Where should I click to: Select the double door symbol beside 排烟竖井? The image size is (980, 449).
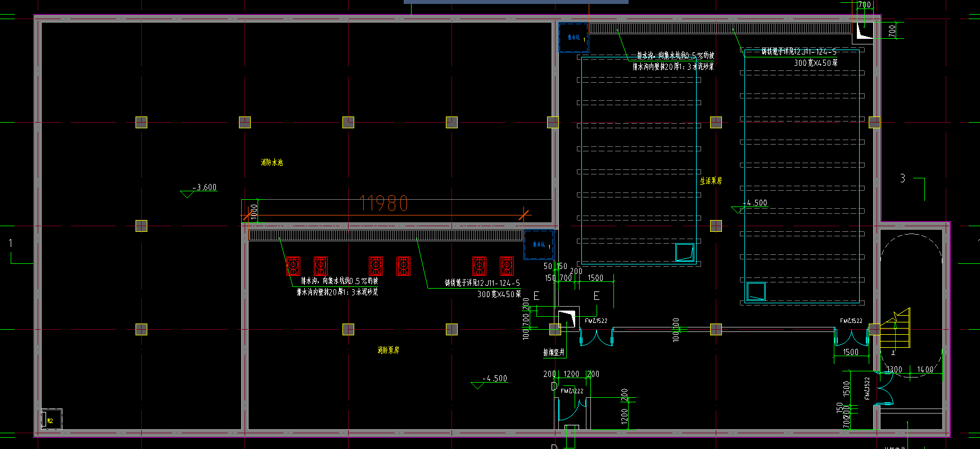[596, 337]
